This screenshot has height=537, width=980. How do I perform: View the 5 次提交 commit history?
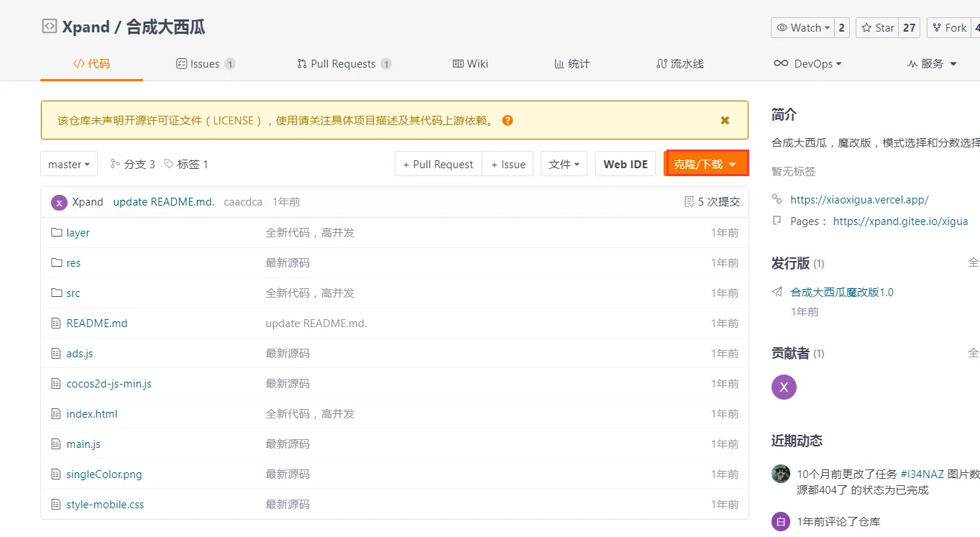[x=719, y=202]
